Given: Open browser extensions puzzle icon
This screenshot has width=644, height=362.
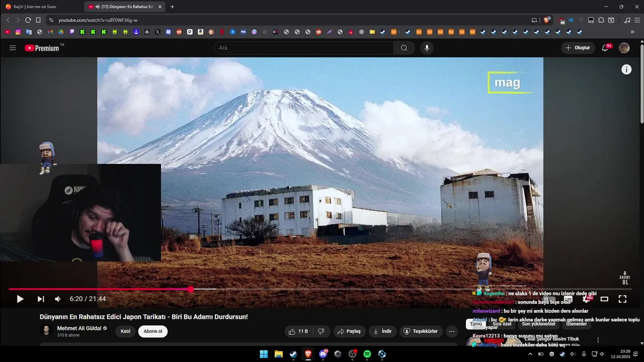Looking at the screenshot, I should [x=601, y=20].
